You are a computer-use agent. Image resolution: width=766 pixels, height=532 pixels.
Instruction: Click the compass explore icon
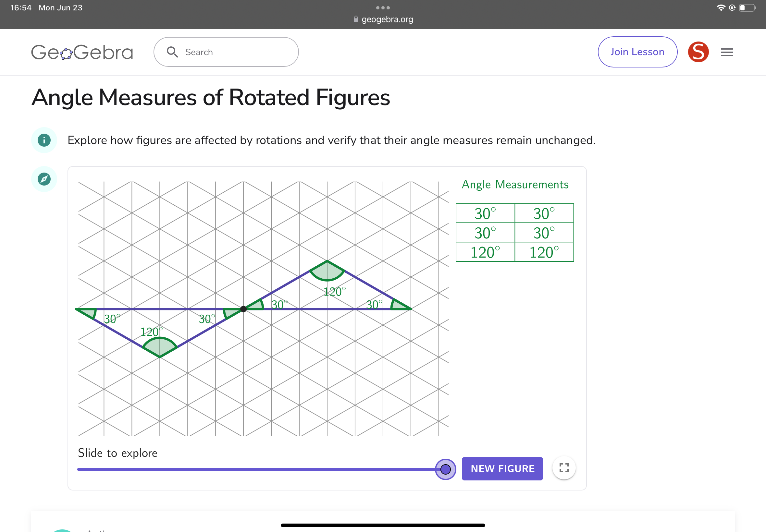point(44,179)
